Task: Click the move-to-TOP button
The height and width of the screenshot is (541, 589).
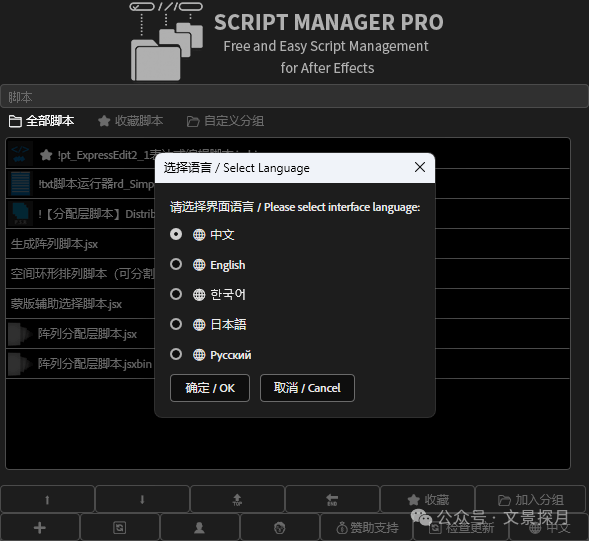Action: (x=237, y=499)
